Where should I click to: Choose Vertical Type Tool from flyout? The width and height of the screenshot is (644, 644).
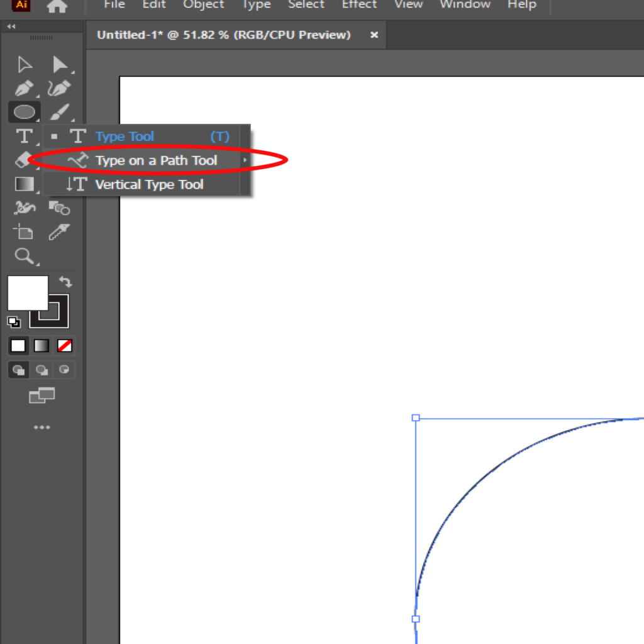point(141,184)
